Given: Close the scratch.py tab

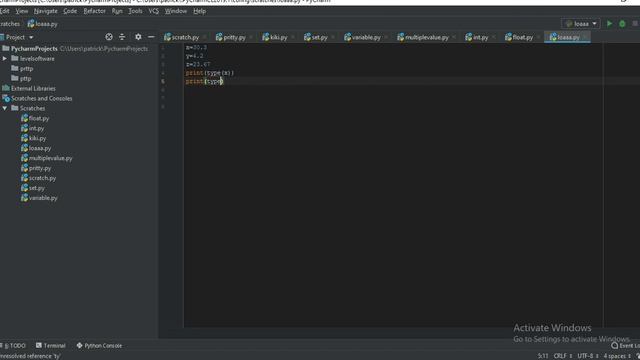Looking at the screenshot, I should (205, 37).
